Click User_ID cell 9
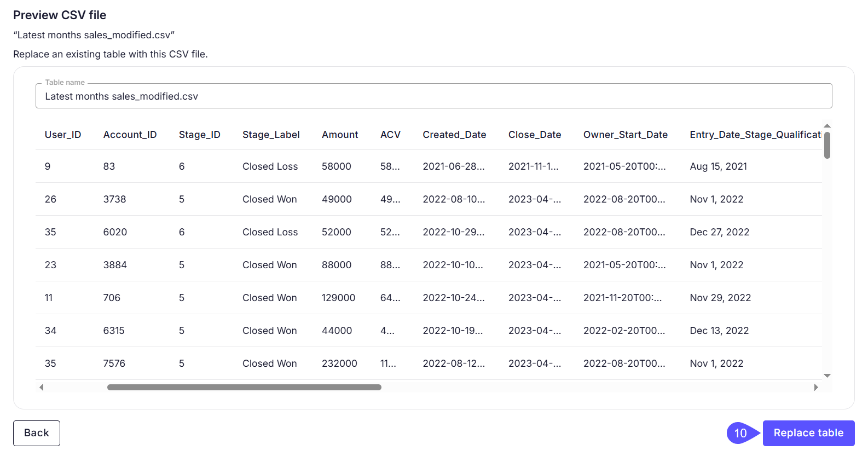This screenshot has width=868, height=456. click(48, 166)
